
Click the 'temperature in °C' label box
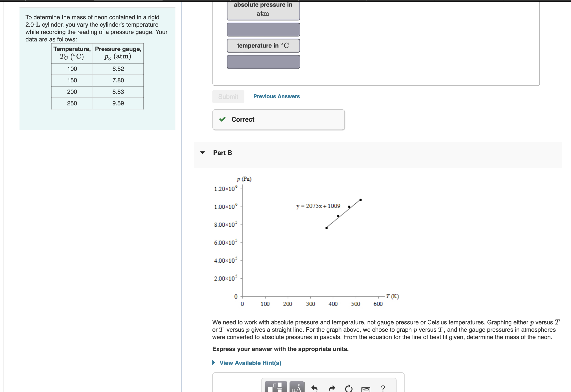[263, 45]
